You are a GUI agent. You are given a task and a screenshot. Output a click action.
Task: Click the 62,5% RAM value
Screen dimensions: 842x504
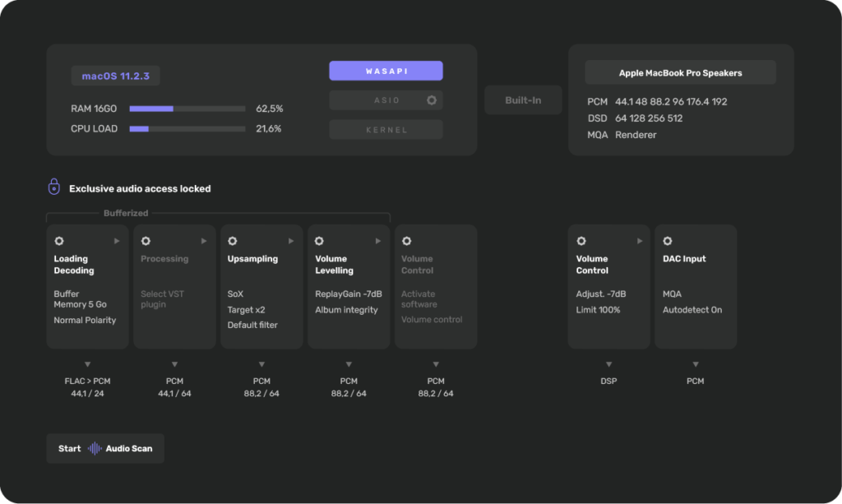point(270,109)
